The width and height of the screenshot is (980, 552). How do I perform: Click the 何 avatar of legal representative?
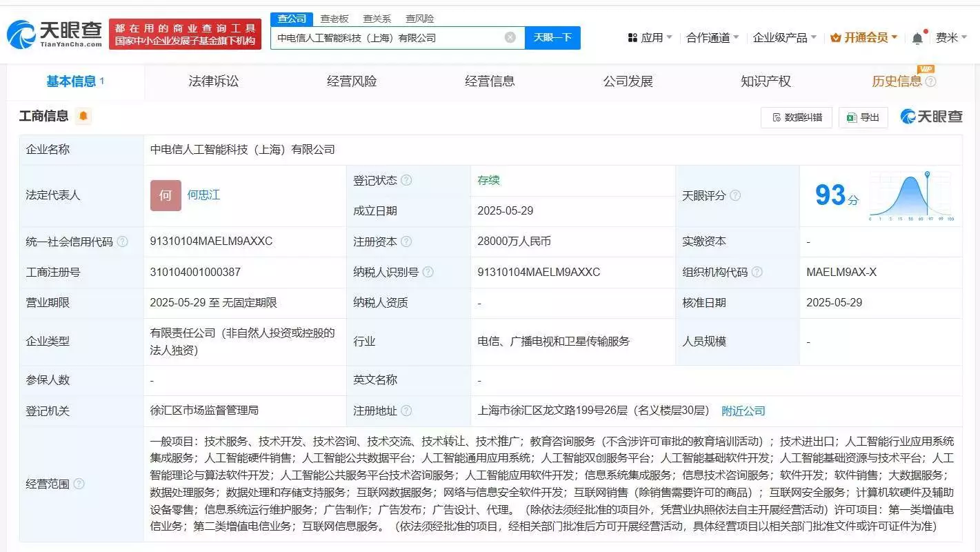click(166, 195)
